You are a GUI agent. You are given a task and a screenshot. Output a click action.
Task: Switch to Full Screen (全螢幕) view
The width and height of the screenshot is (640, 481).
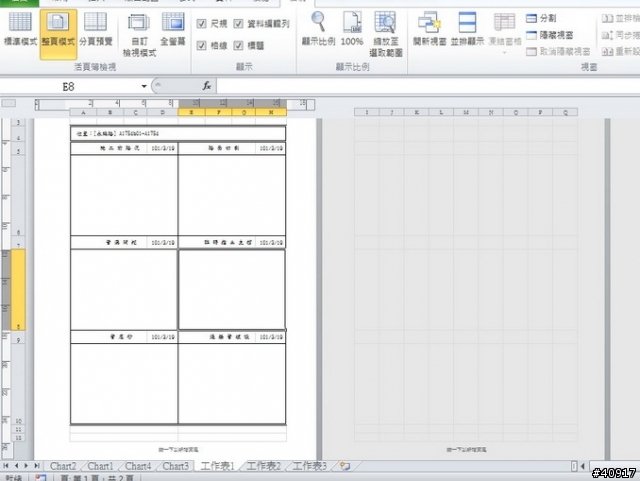[x=173, y=31]
